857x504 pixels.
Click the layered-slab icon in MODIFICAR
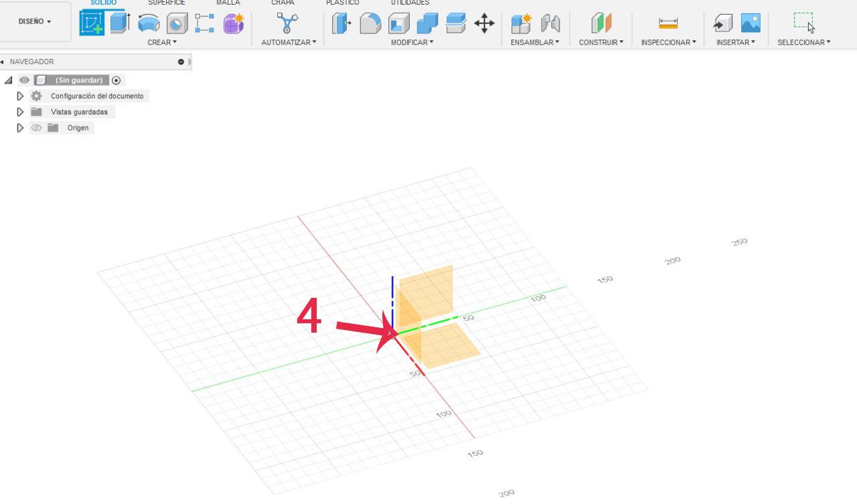(456, 24)
